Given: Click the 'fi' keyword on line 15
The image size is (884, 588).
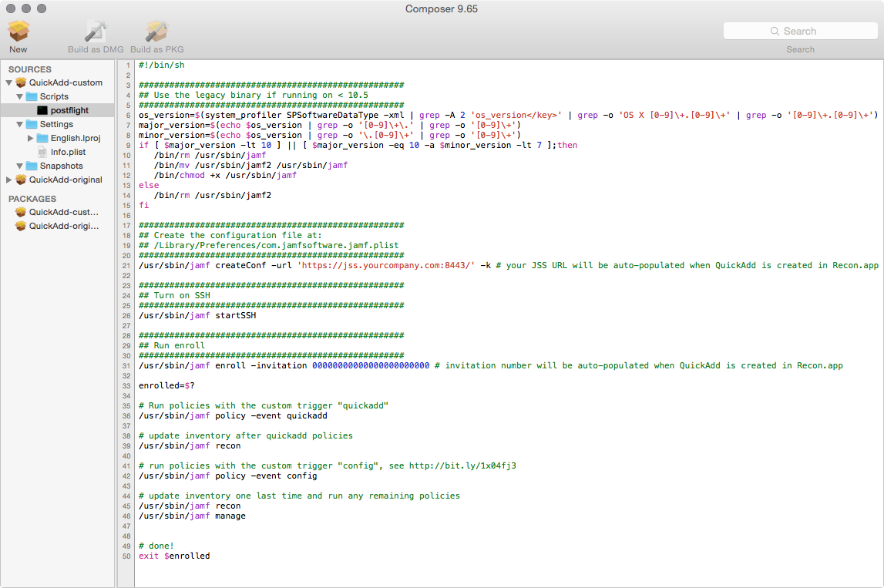Looking at the screenshot, I should coord(144,206).
